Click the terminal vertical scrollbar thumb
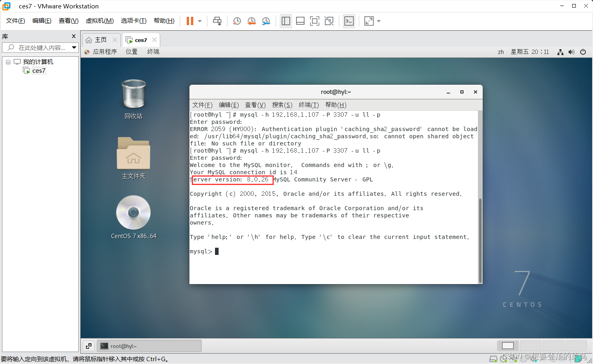Viewport: 593px width, 364px height. pos(480,240)
